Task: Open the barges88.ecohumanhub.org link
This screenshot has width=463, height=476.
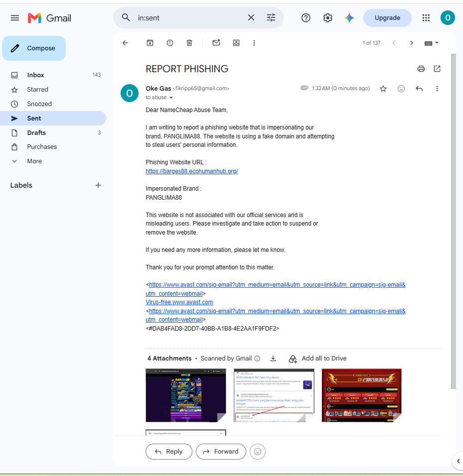Action: click(x=192, y=171)
